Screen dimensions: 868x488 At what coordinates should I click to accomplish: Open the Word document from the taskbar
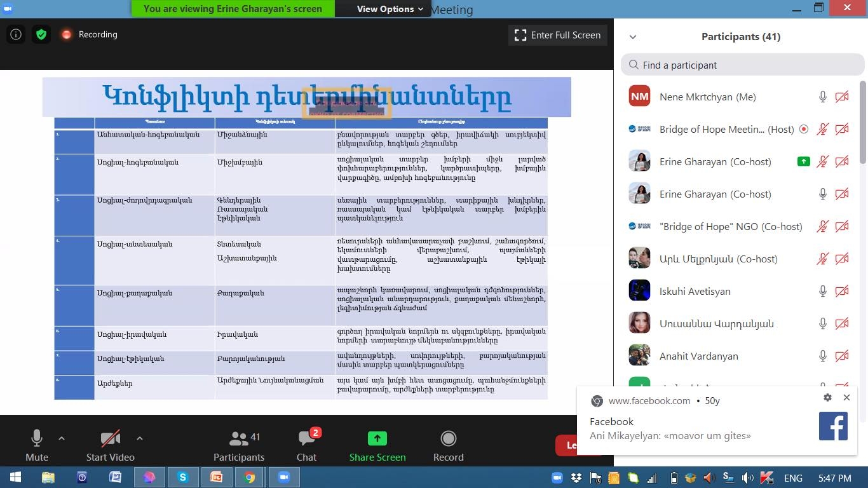click(116, 477)
